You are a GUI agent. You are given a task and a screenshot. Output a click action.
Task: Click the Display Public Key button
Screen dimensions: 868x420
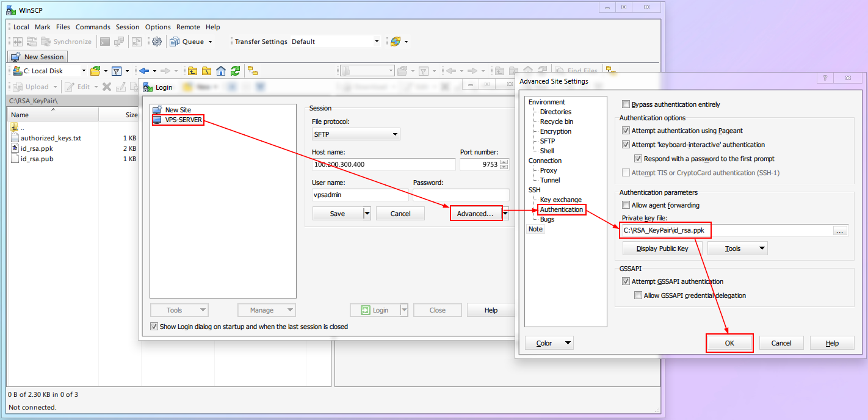(x=662, y=248)
